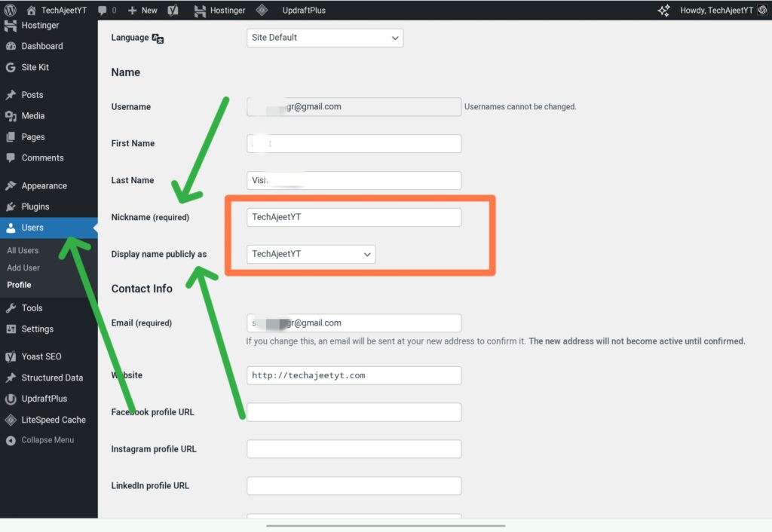The height and width of the screenshot is (532, 772).
Task: Click the First Name text field
Action: (x=354, y=143)
